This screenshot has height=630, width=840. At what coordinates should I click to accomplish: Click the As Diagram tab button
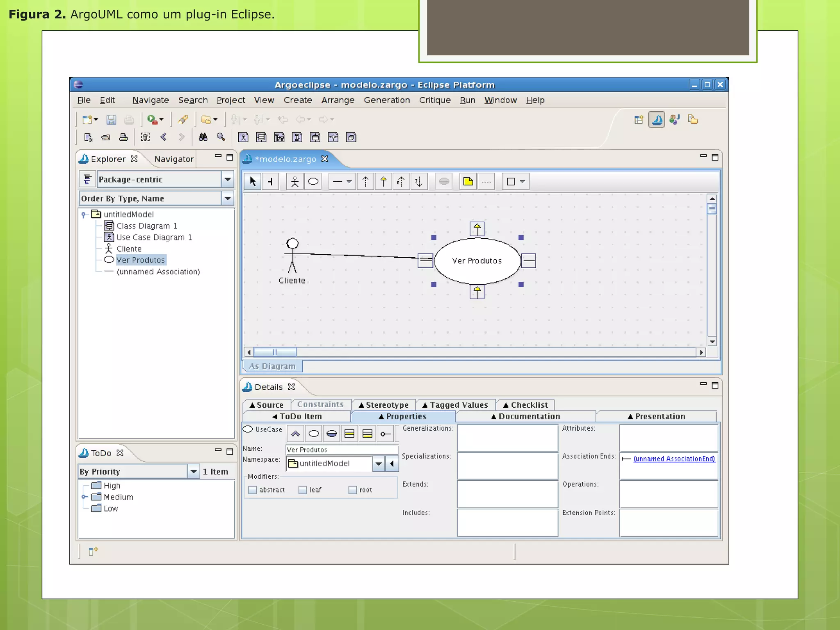point(272,366)
